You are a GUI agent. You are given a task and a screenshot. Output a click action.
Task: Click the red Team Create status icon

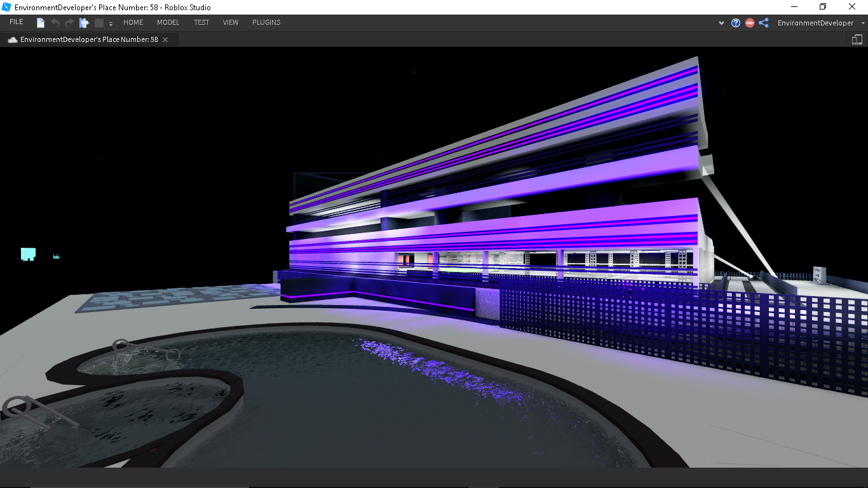pyautogui.click(x=750, y=23)
